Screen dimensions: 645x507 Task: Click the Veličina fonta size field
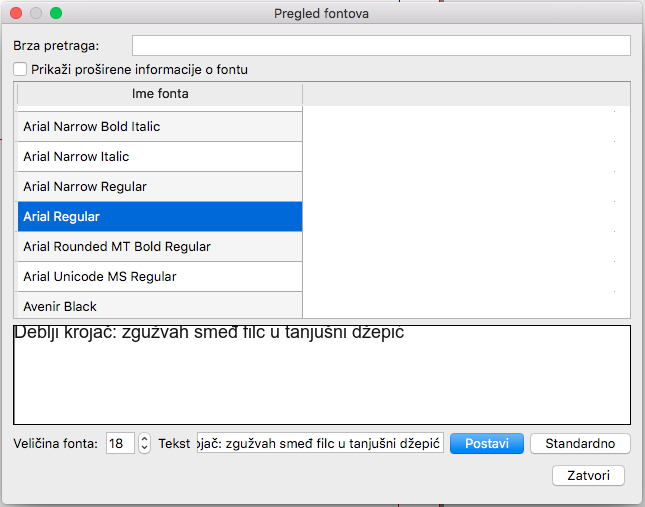[120, 443]
